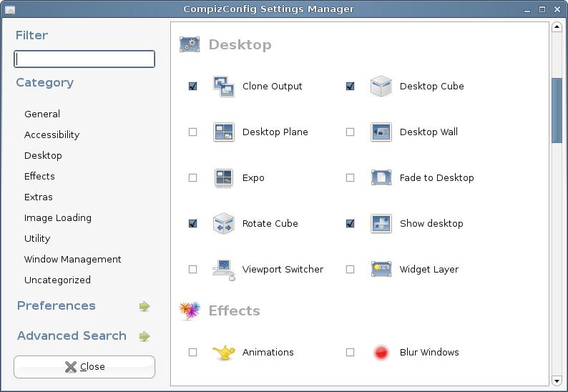
Task: Open the Expo plugin icon
Action: click(223, 178)
